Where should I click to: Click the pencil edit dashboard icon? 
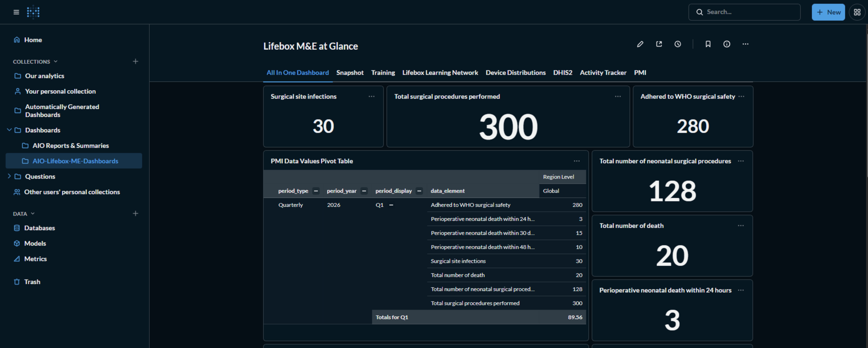(x=640, y=44)
